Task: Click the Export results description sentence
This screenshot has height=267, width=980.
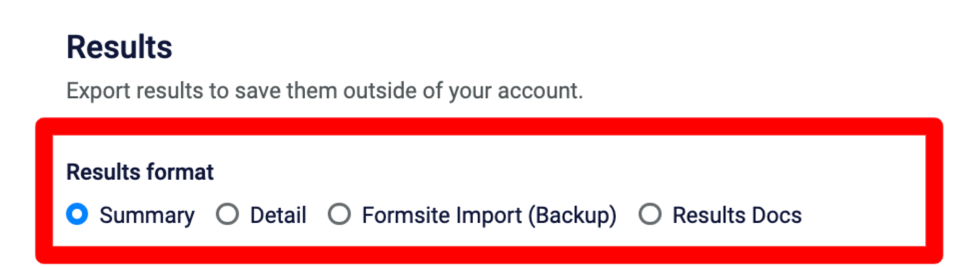Action: (x=324, y=91)
